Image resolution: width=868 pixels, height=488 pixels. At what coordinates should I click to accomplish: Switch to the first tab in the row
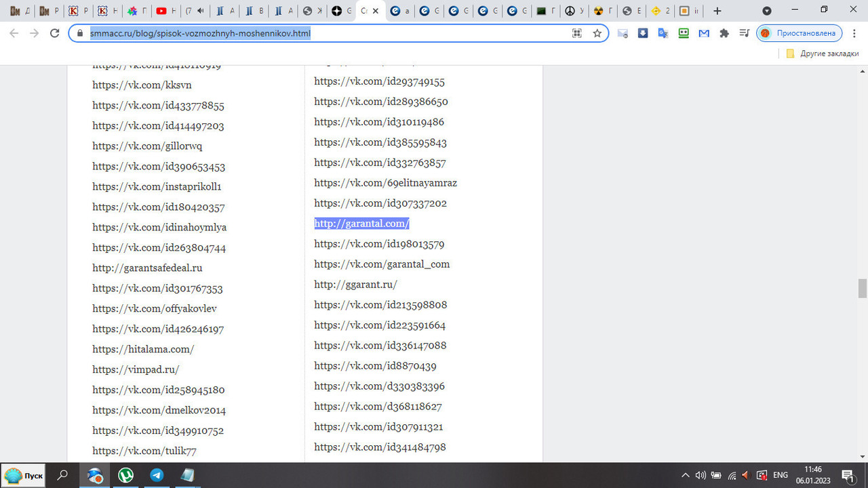tap(20, 11)
